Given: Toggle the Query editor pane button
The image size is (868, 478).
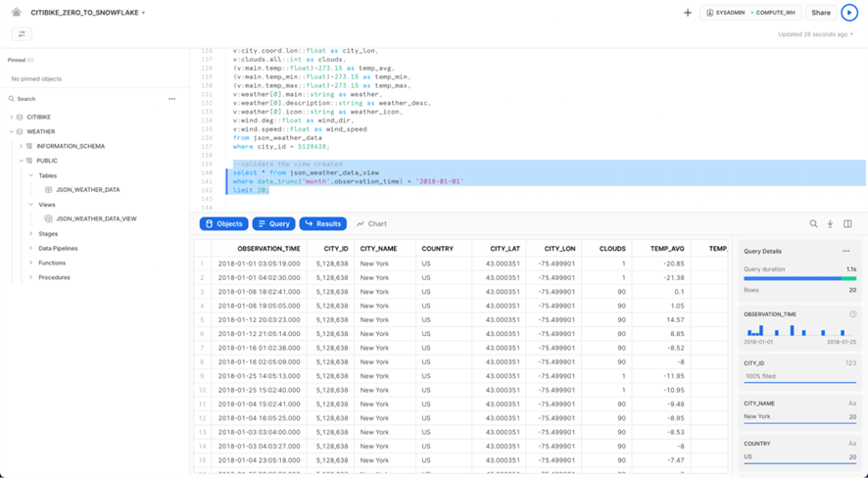Looking at the screenshot, I should point(273,224).
